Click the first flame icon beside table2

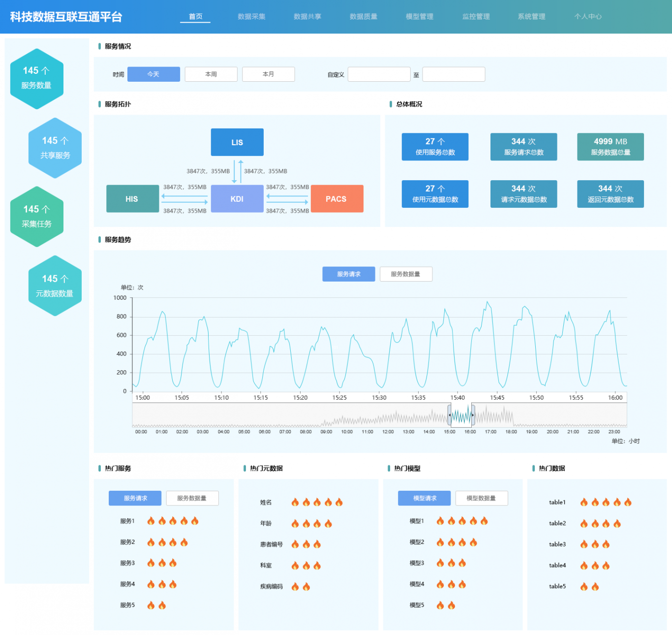coord(584,523)
